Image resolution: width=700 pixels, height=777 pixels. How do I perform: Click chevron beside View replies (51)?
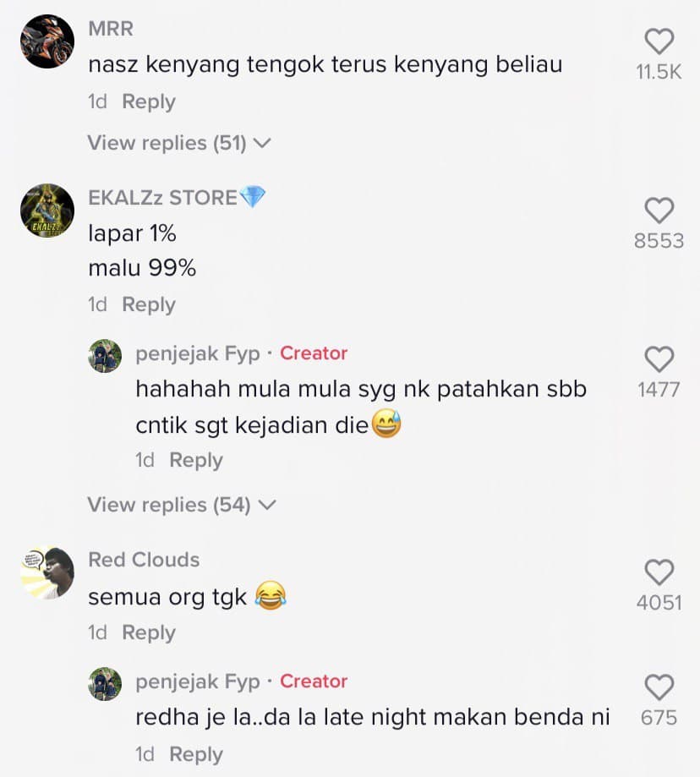pyautogui.click(x=262, y=144)
